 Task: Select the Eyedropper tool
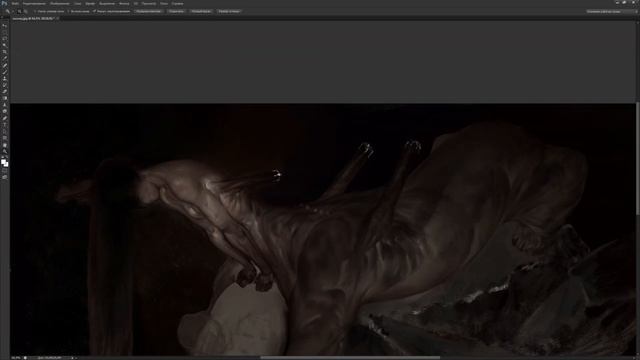pos(4,58)
